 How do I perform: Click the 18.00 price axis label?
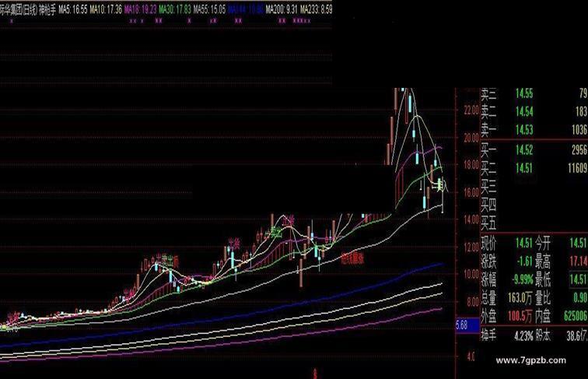pos(471,165)
